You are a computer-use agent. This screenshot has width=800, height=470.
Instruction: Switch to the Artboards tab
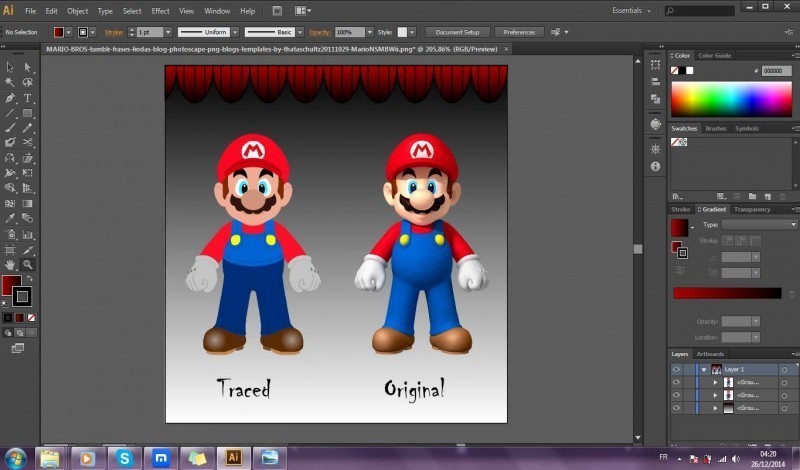(710, 354)
